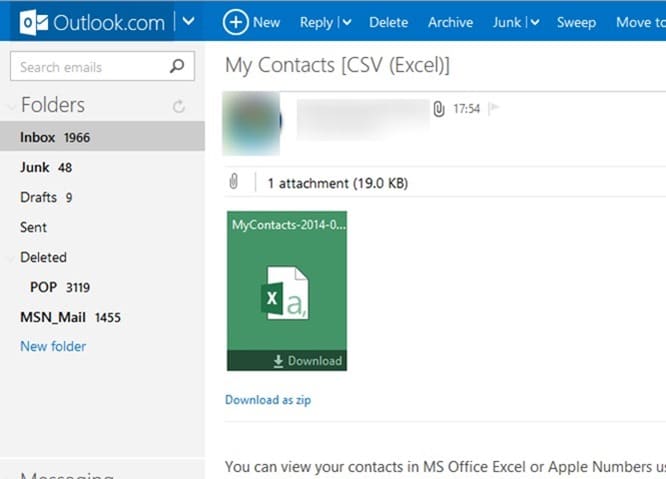The image size is (666, 479).
Task: Open the MyContacts-2014 Excel attachment tile
Action: (x=287, y=290)
